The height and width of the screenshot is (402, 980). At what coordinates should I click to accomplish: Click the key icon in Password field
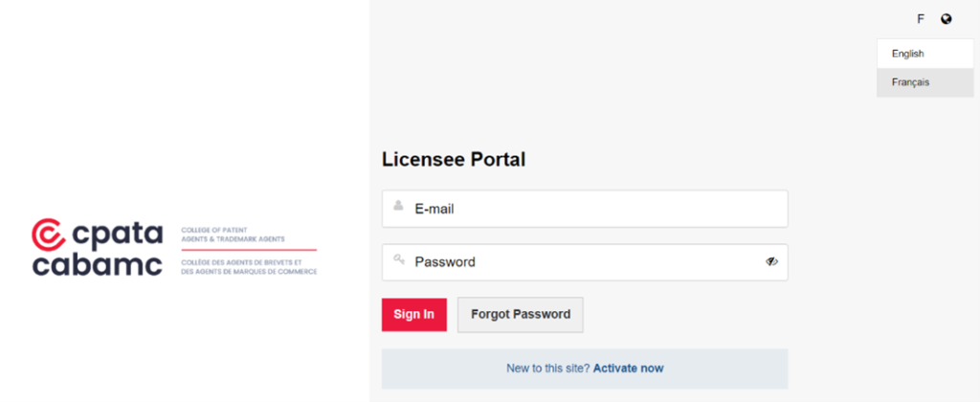pos(398,258)
